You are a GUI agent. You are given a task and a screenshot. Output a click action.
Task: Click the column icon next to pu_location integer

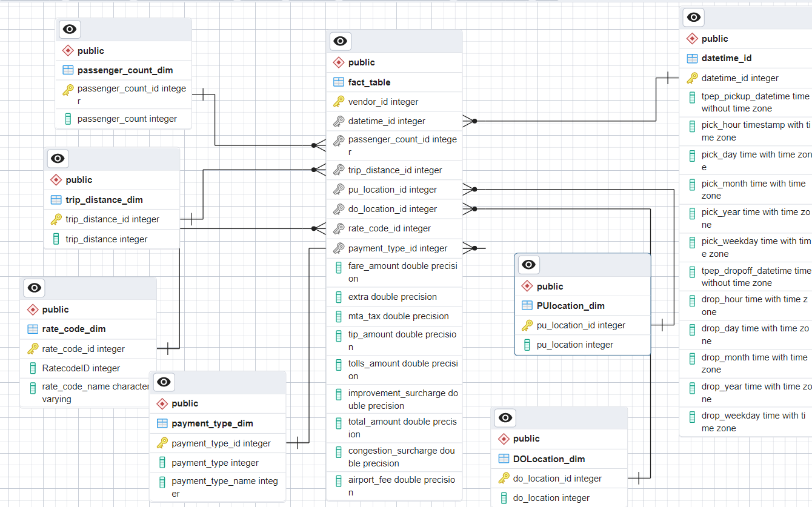coord(526,344)
